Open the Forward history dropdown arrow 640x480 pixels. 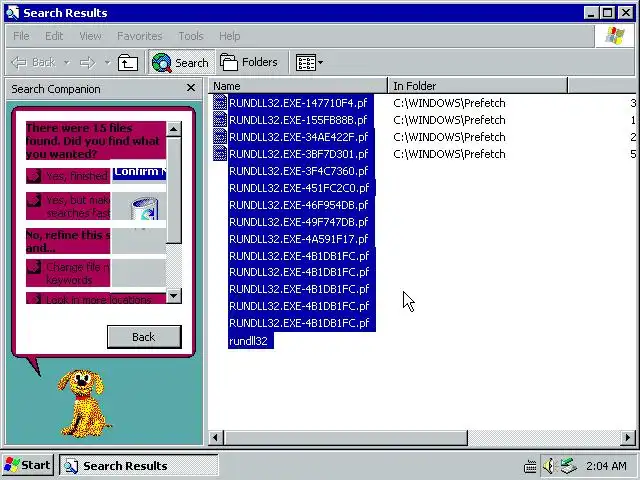(107, 62)
